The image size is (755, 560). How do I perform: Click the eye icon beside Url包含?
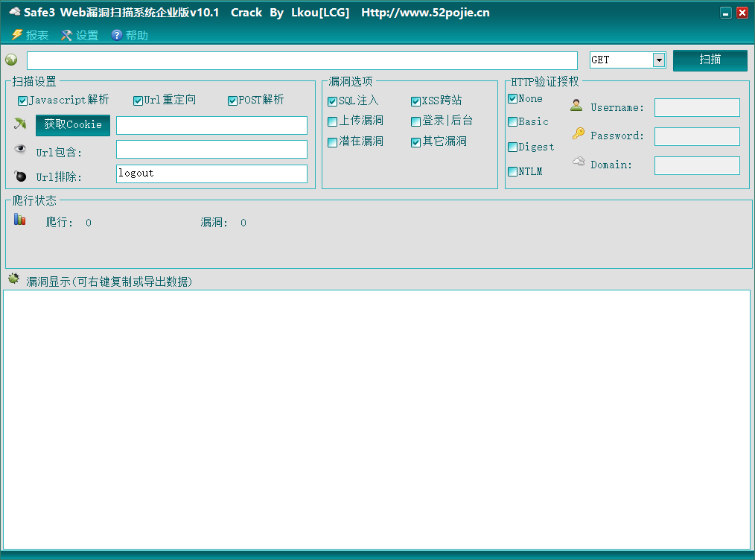[20, 150]
